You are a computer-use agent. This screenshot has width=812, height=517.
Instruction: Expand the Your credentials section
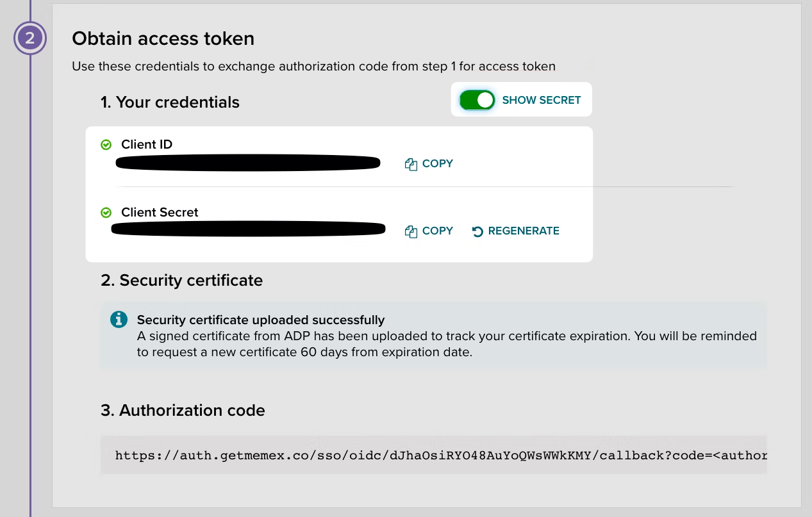pos(170,102)
